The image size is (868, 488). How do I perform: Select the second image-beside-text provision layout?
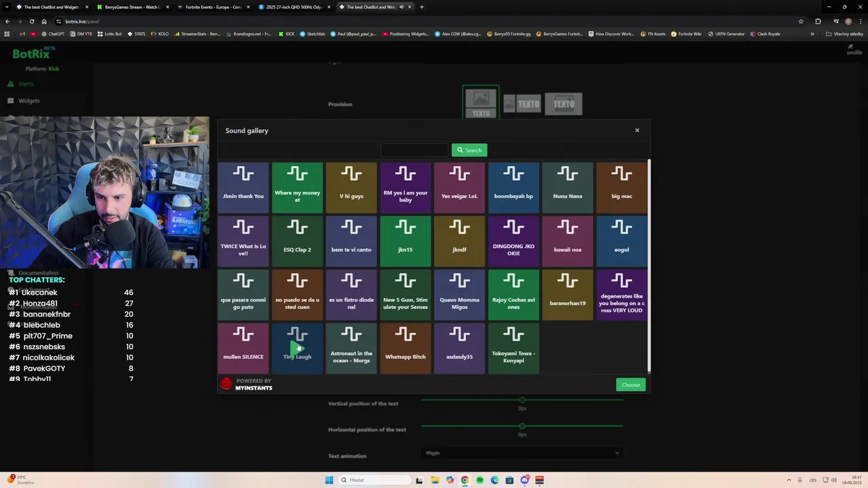click(521, 104)
